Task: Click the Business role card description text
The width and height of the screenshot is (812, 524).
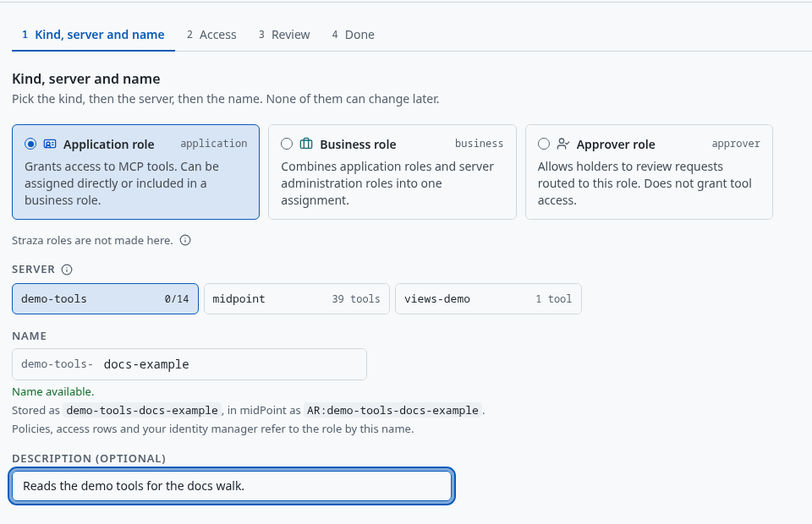Action: pyautogui.click(x=387, y=183)
